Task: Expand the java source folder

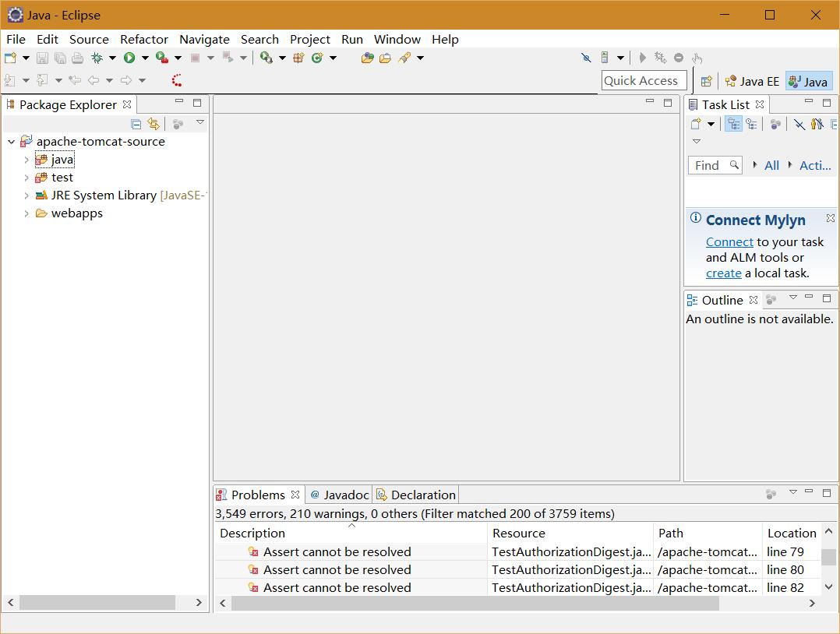Action: (26, 160)
